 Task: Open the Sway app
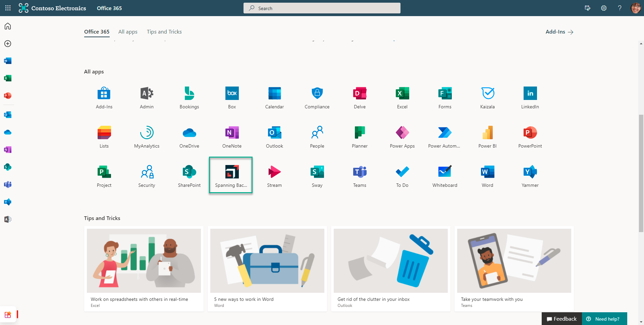click(317, 176)
